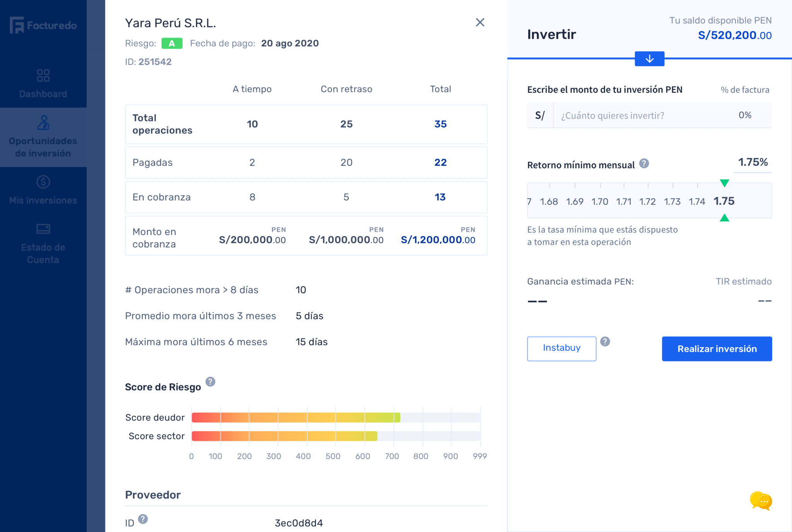Close the Yara Perú S.R.L. panel

(480, 22)
